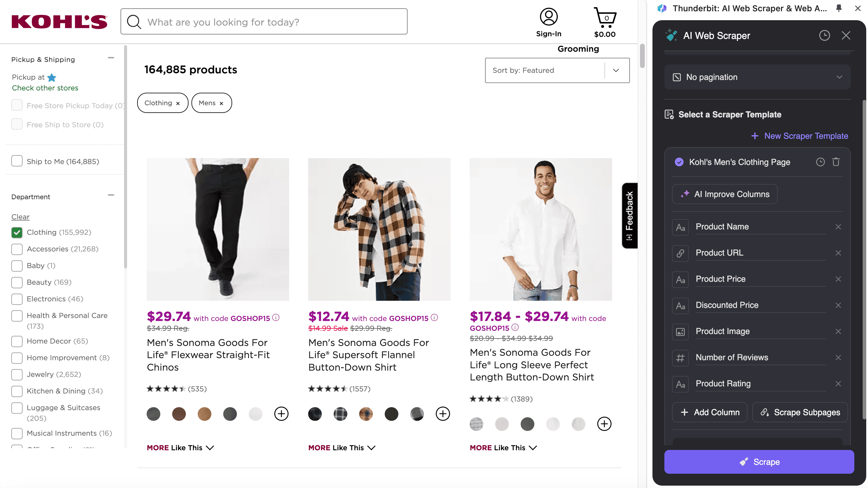Remove the Clothing filter chip
Viewport: 868px width, 488px height.
pos(178,103)
